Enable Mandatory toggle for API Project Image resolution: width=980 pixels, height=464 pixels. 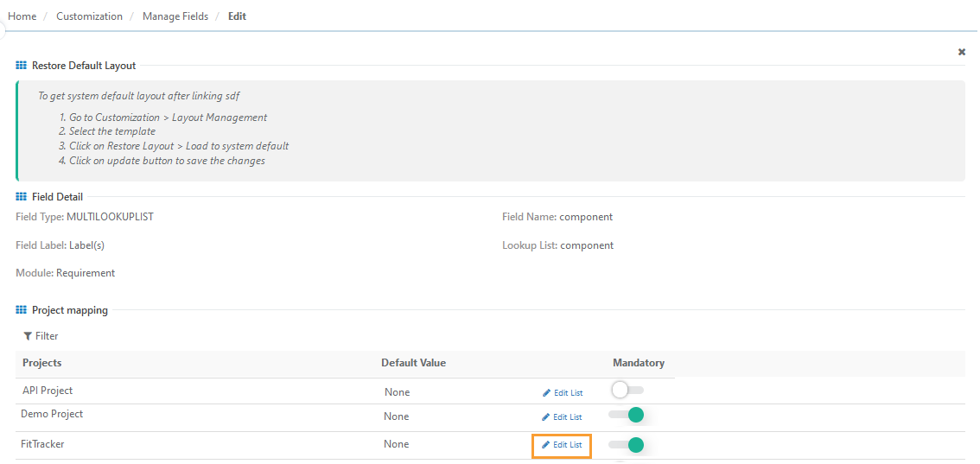627,391
